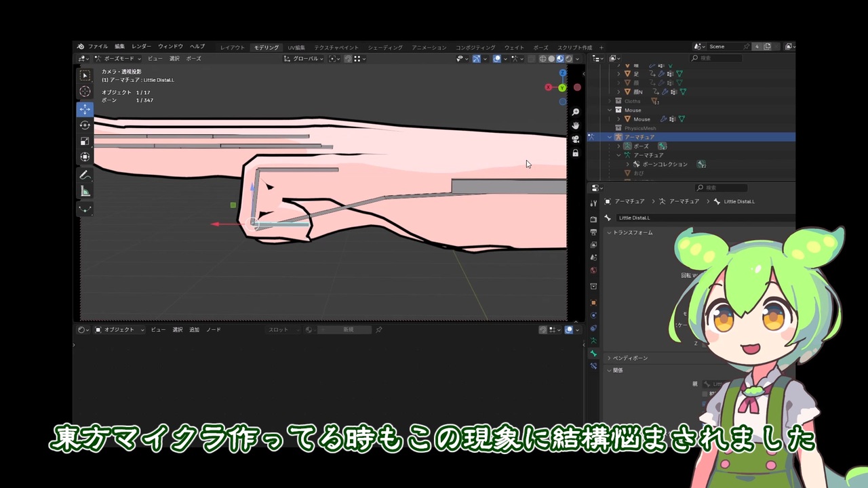Viewport: 868px width, 488px height.
Task: Open the ノード menu in node editor
Action: 214,330
